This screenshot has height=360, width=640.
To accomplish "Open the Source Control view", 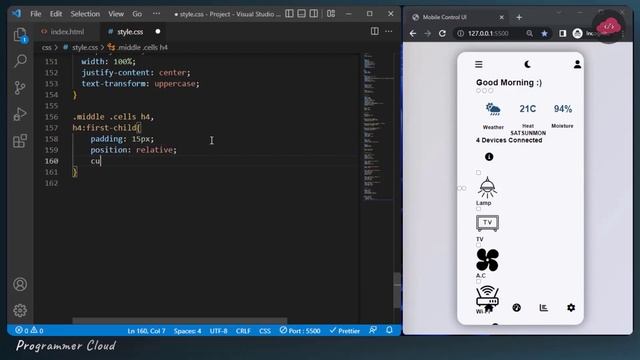I will (20, 87).
